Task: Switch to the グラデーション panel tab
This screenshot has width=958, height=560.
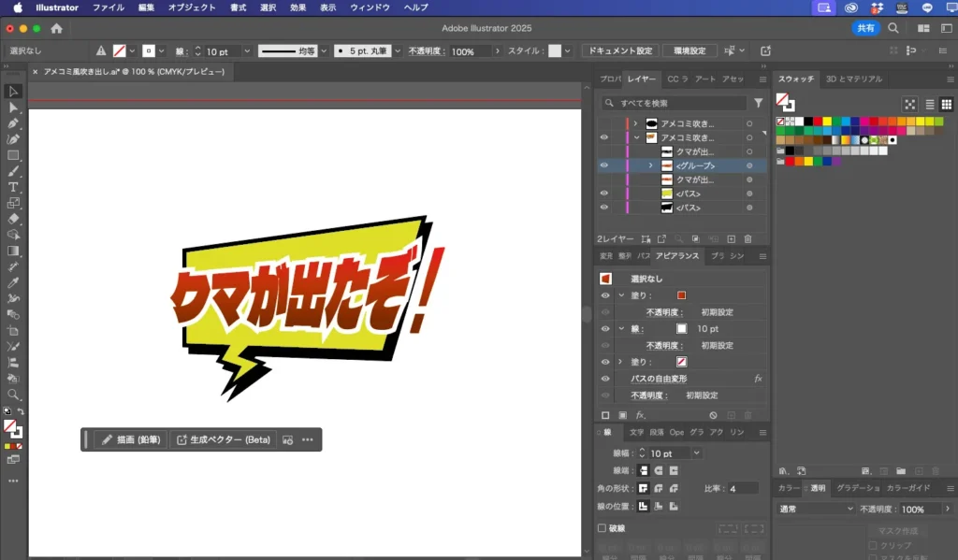Action: tap(858, 488)
